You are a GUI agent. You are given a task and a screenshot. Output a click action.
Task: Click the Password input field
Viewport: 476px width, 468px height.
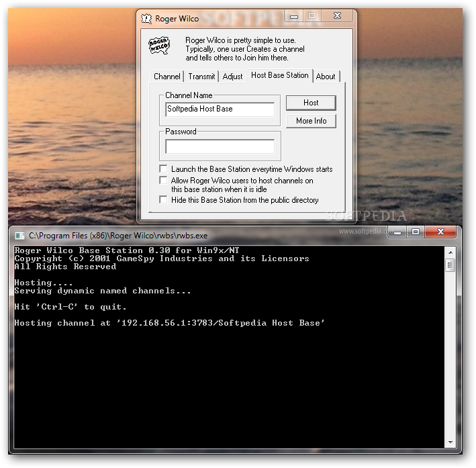tap(220, 146)
